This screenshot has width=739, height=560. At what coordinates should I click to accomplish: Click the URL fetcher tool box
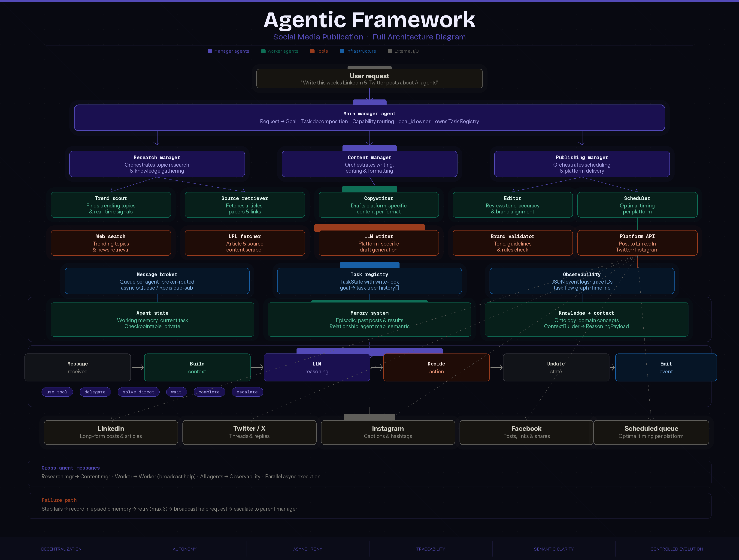point(245,243)
